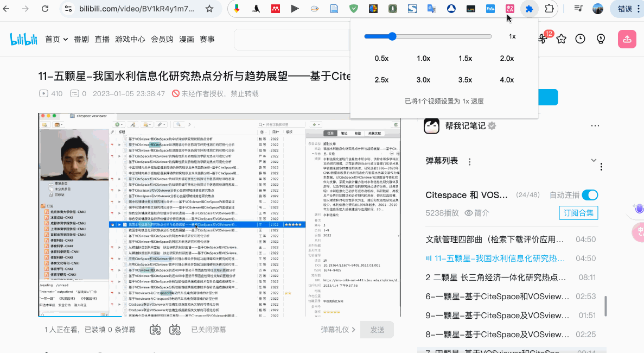This screenshot has height=353, width=644.
Task: Bookmark the page via the address bar star
Action: [x=211, y=9]
